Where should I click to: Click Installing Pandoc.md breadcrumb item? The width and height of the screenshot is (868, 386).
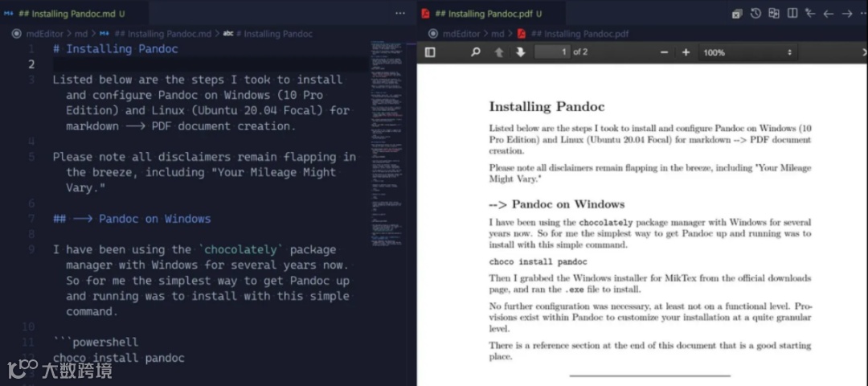162,34
